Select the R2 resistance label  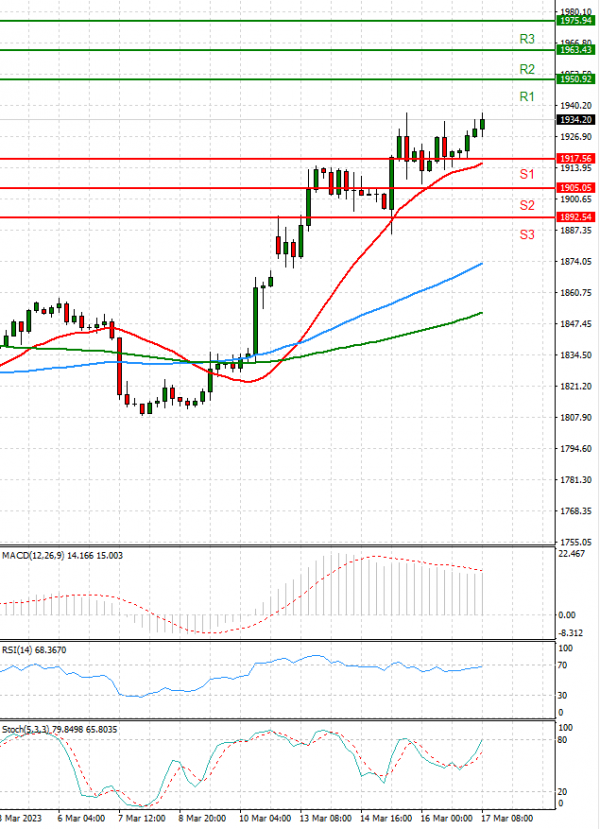tap(527, 69)
